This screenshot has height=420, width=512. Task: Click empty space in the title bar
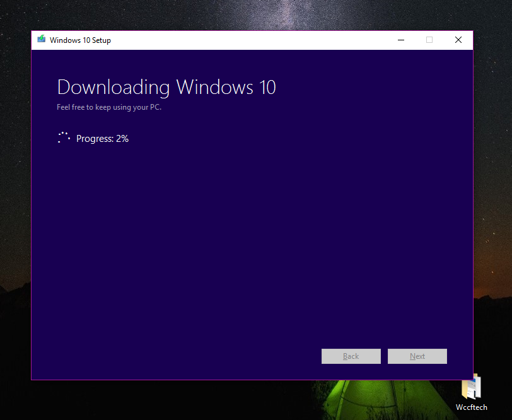(252, 40)
